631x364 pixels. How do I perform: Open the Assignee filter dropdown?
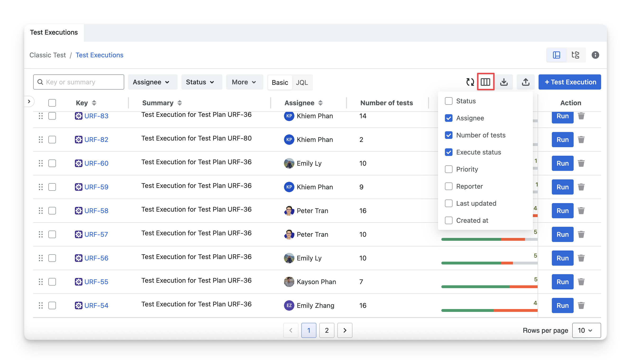click(151, 82)
